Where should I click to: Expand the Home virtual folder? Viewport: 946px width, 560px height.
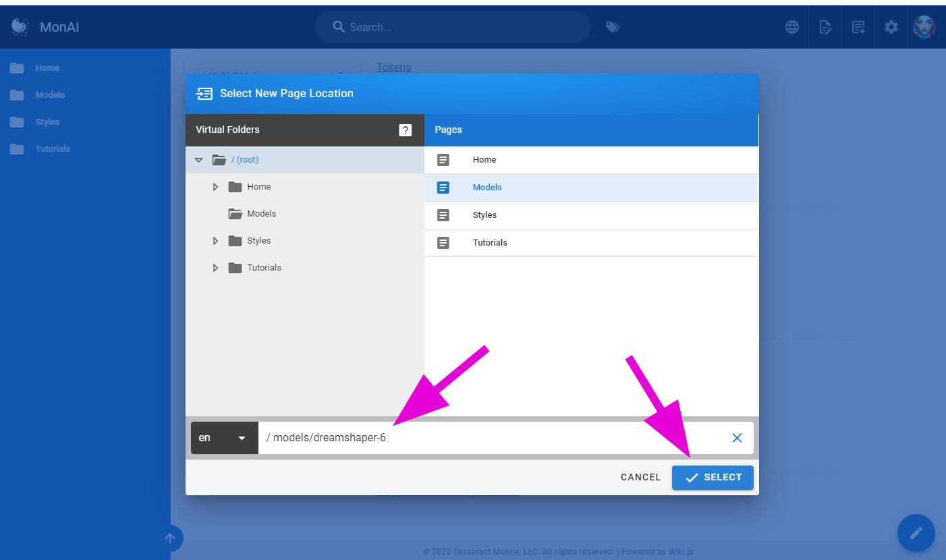215,187
